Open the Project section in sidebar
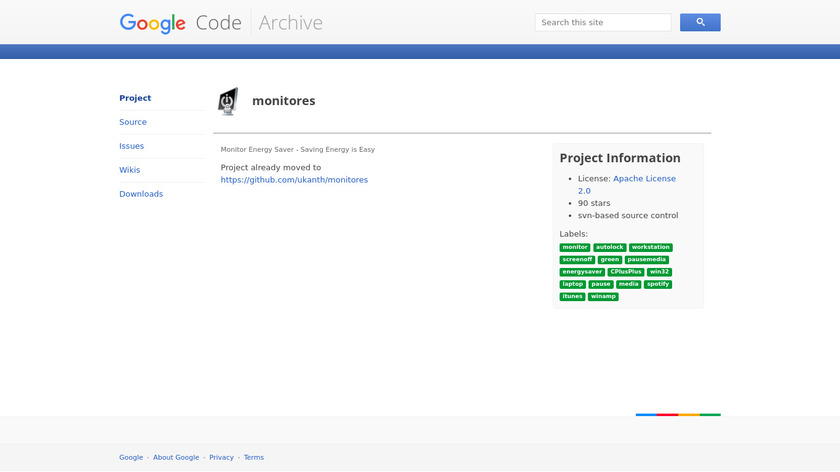Viewport: 840px width, 472px height. point(135,98)
